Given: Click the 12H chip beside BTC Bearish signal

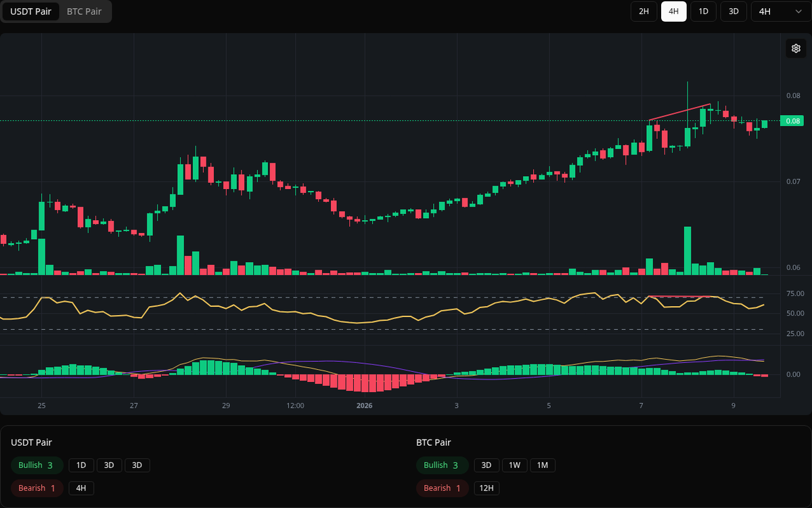Looking at the screenshot, I should (x=486, y=488).
